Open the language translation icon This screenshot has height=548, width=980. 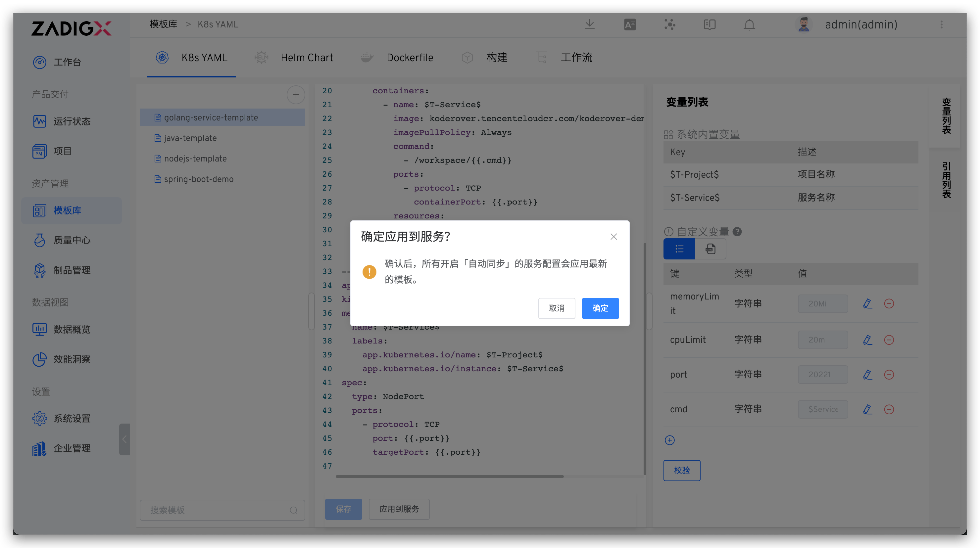[630, 25]
